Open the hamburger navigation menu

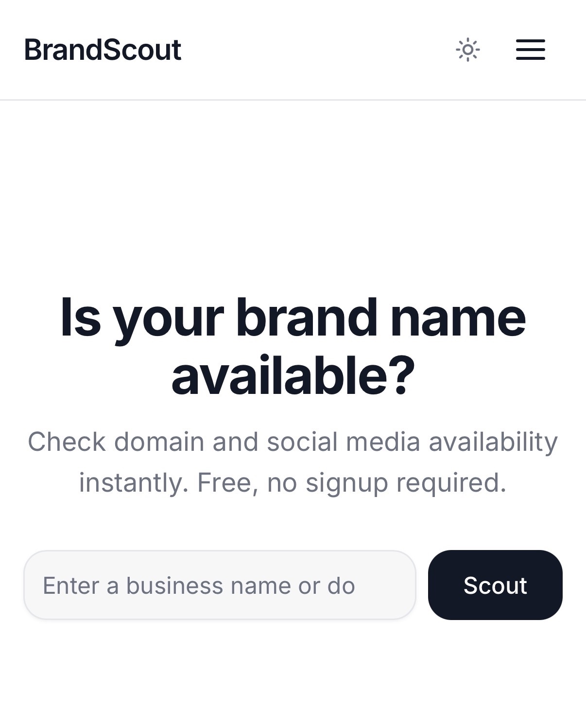[530, 50]
